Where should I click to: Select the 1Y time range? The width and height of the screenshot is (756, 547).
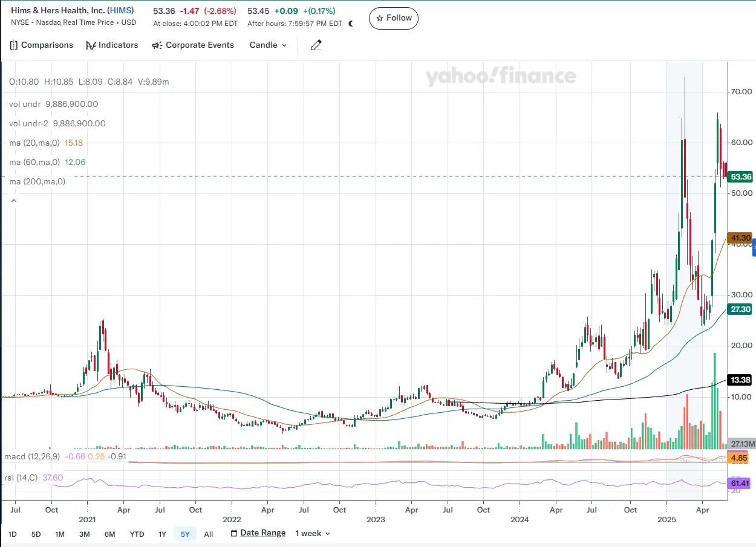point(162,534)
